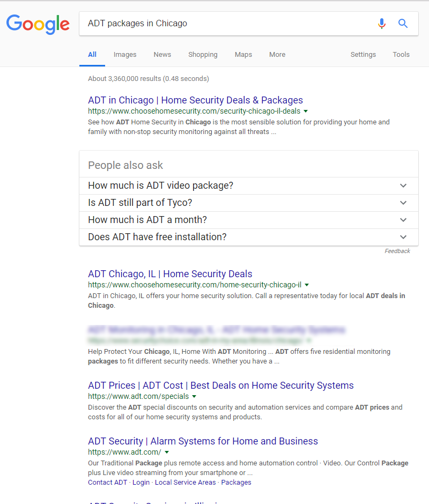Image resolution: width=429 pixels, height=504 pixels.
Task: Open the "Local Service Areas" sitelink
Action: coord(185,482)
